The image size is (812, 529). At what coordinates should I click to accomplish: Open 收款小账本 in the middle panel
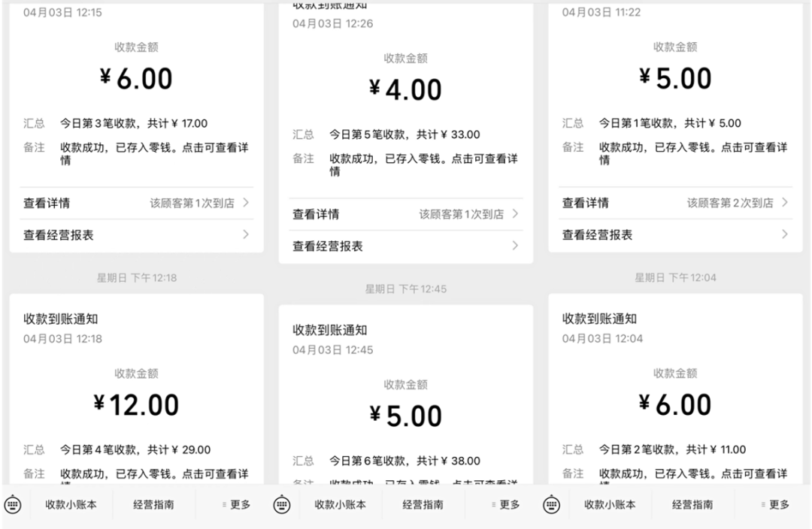341,505
